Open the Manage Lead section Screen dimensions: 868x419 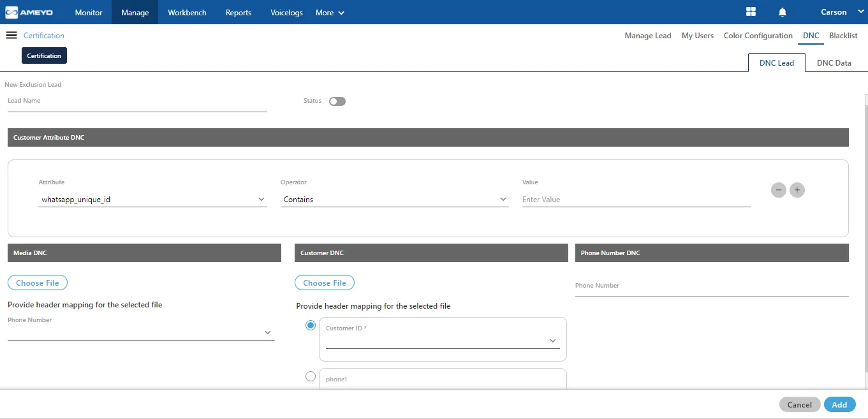pos(648,36)
